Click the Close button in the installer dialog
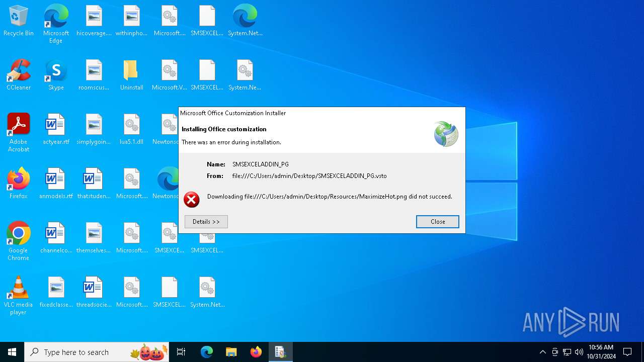Viewport: 644px width, 362px height. click(x=438, y=222)
